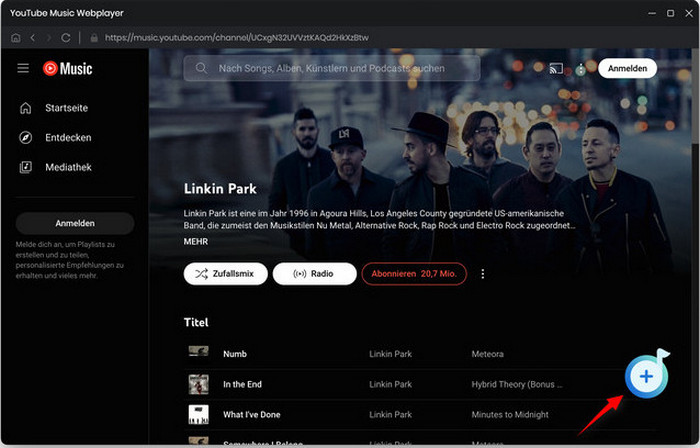The width and height of the screenshot is (700, 448).
Task: Click the Linkin Park artist heading
Action: point(220,189)
